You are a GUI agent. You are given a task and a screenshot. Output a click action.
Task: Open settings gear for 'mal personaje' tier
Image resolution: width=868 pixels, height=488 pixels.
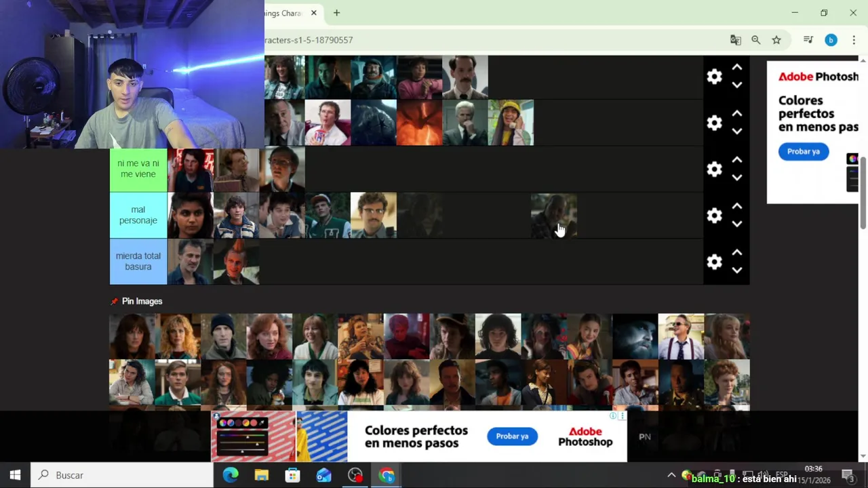tap(714, 216)
